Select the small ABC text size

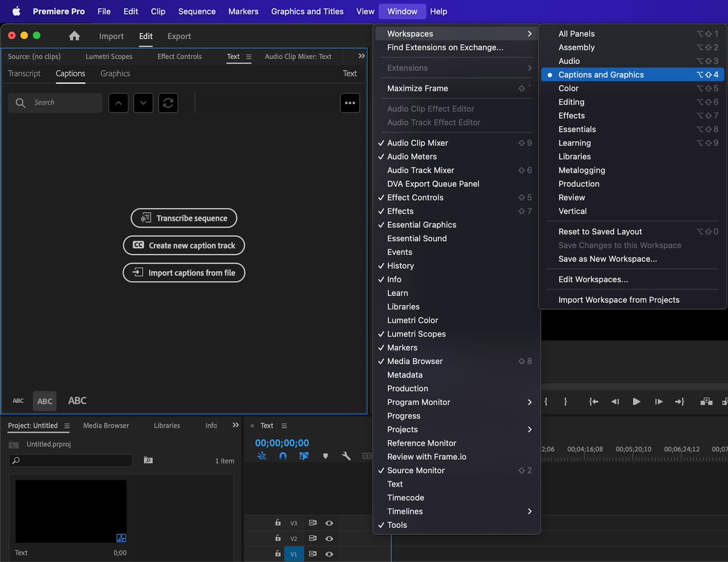point(18,401)
